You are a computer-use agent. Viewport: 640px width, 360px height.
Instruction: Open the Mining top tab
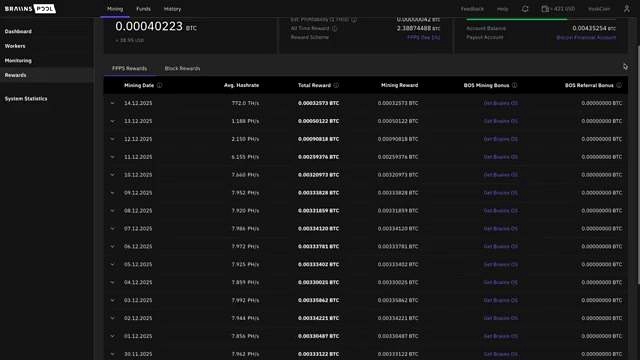click(x=115, y=9)
